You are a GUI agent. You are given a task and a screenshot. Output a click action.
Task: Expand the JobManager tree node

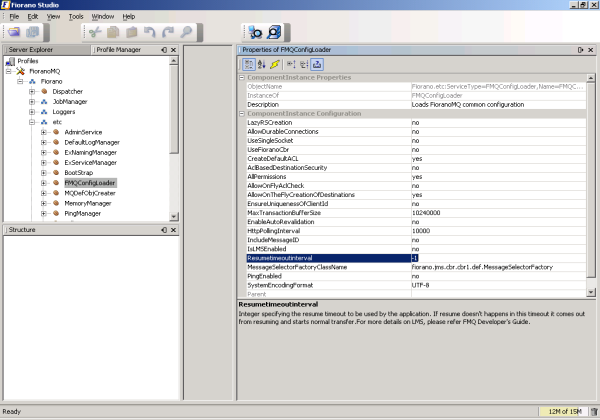coord(32,102)
